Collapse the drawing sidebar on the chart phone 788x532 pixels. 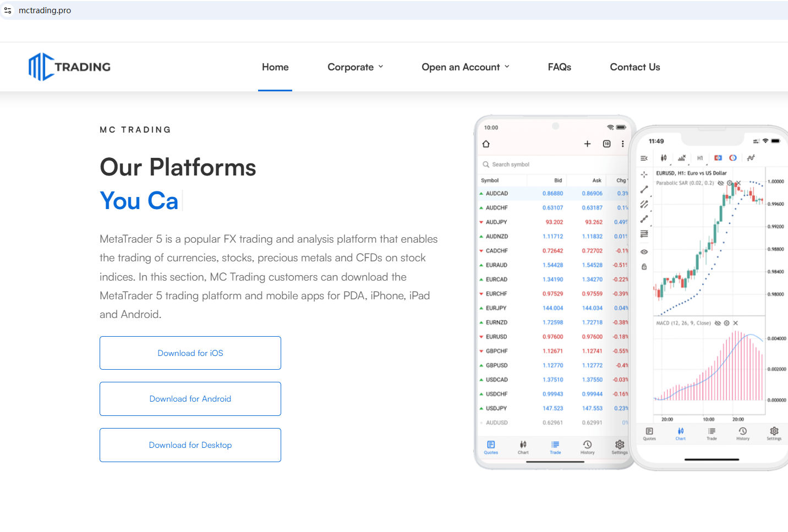click(644, 158)
